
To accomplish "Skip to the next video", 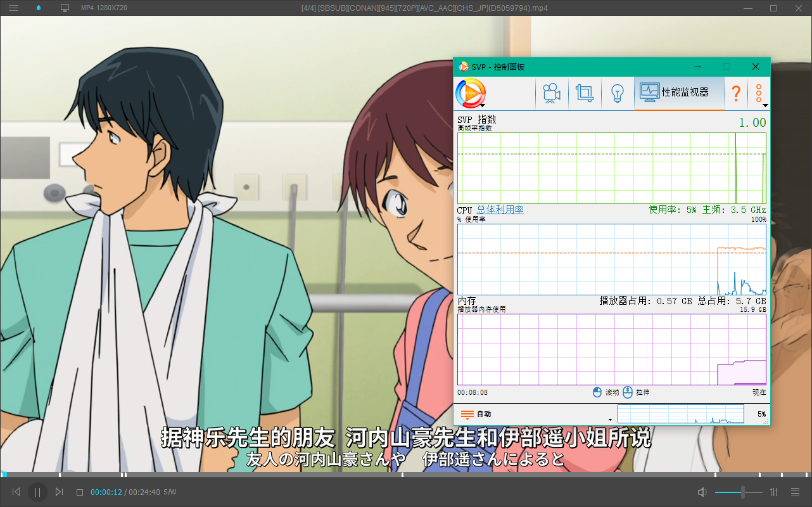I will 59,492.
